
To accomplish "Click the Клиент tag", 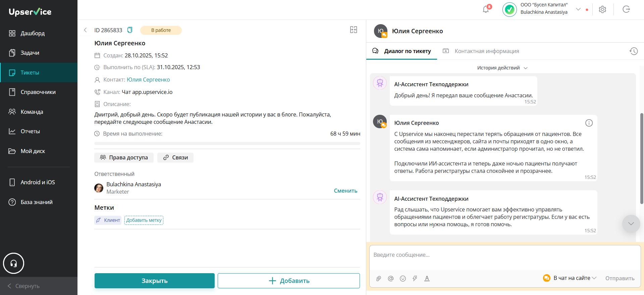I will [108, 220].
